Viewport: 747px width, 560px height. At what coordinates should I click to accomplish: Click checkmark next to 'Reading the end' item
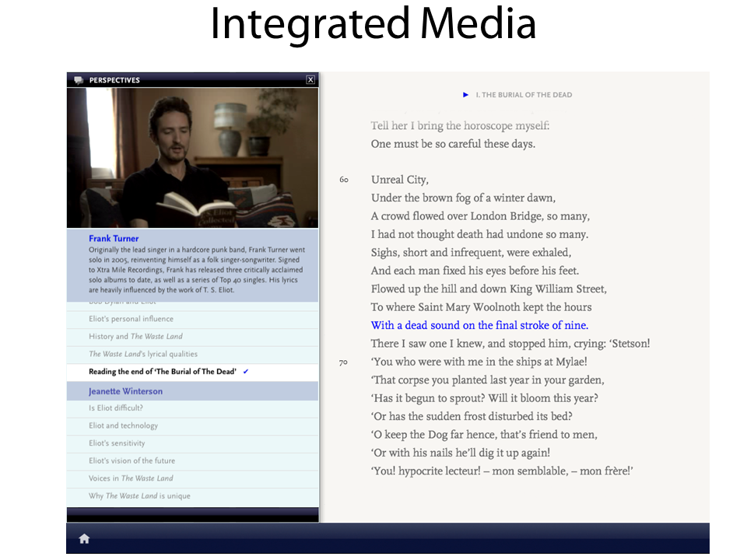pos(246,372)
